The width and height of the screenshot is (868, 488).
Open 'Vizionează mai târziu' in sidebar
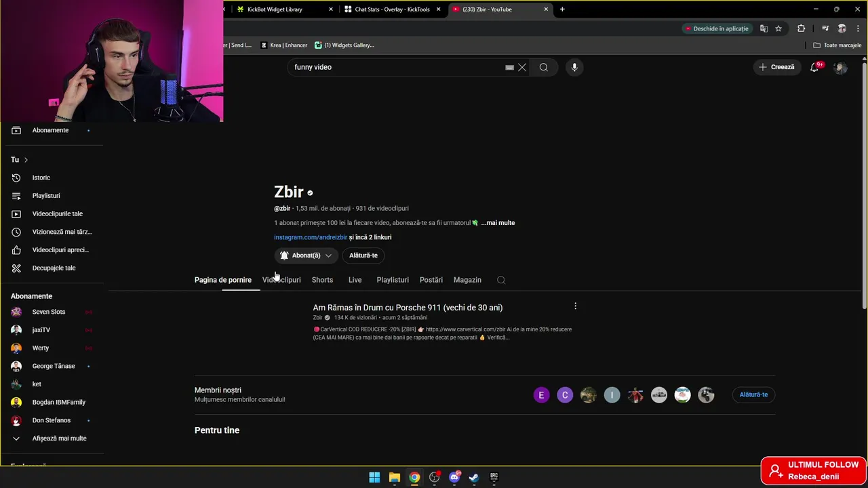(53, 232)
